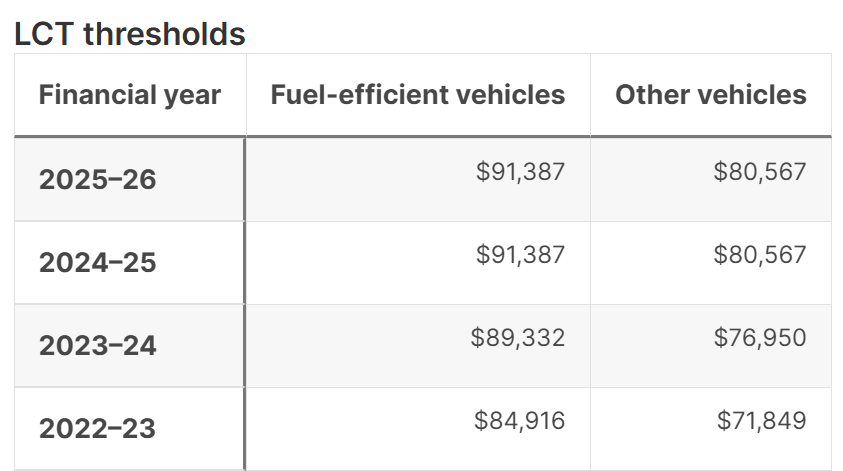Select the 2025–26 row header
This screenshot has width=843, height=471.
pyautogui.click(x=98, y=180)
